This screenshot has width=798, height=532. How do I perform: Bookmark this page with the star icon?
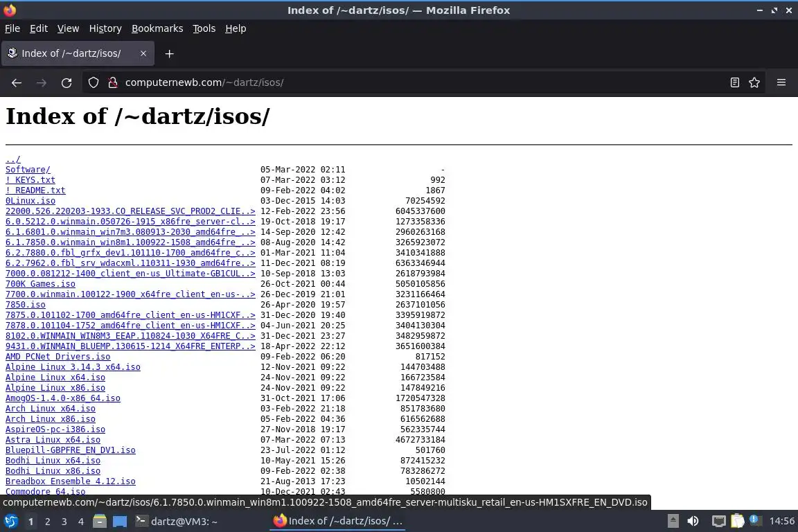coord(754,82)
